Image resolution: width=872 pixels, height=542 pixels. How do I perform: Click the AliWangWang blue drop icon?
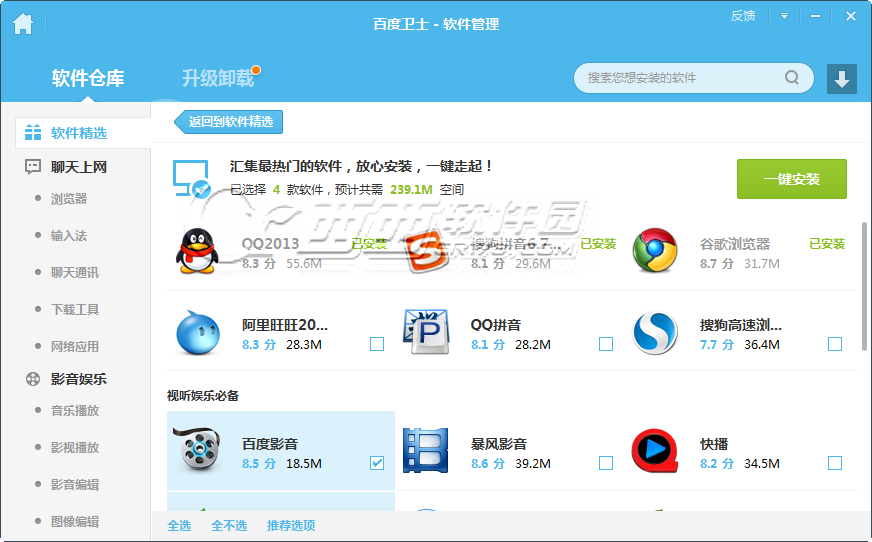[x=197, y=332]
